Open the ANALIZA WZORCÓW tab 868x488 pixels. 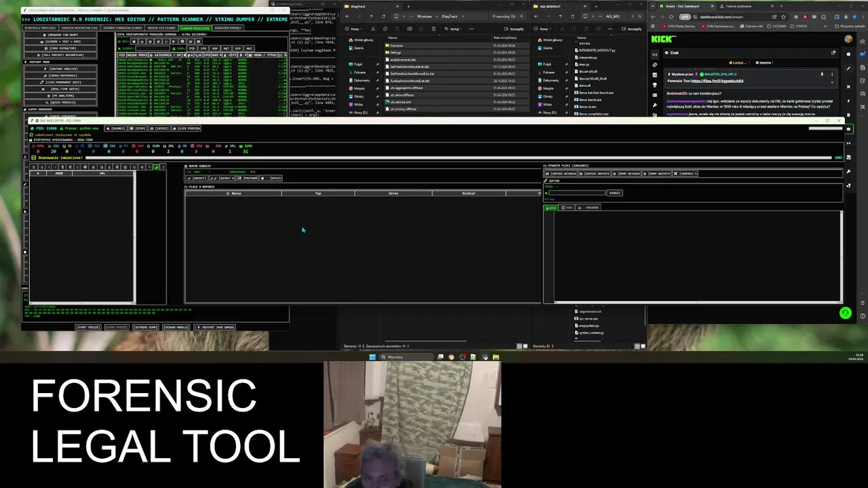pos(80,28)
